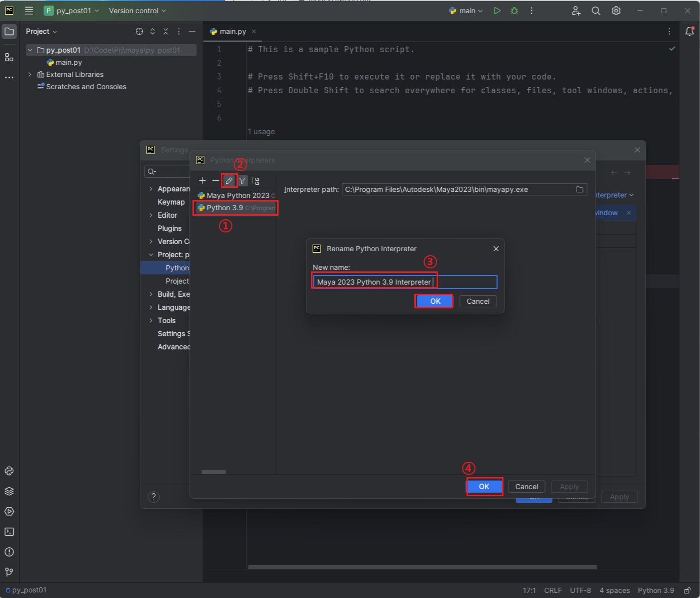
Task: Click Python 3.9 status bar interpreter
Action: [x=656, y=590]
